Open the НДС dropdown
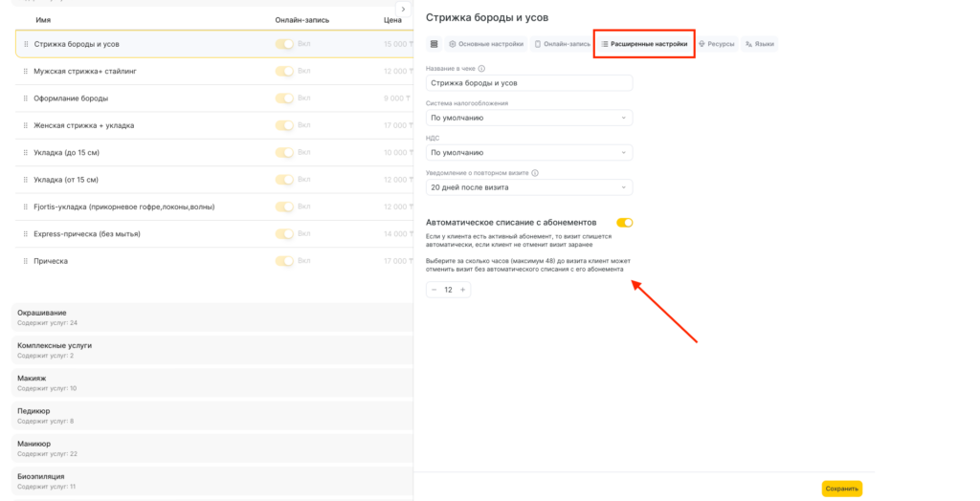This screenshot has height=501, width=980. pos(529,152)
